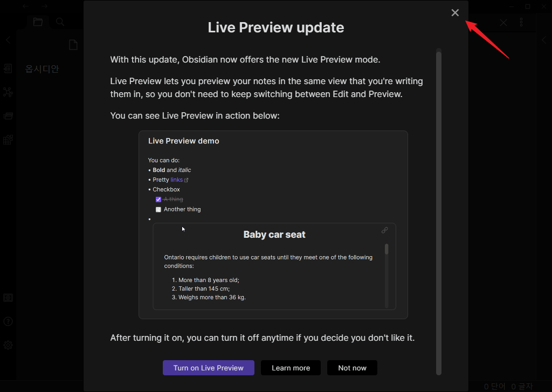Screen dimensions: 552x392
Task: Open the Learn more button
Action: (291, 368)
